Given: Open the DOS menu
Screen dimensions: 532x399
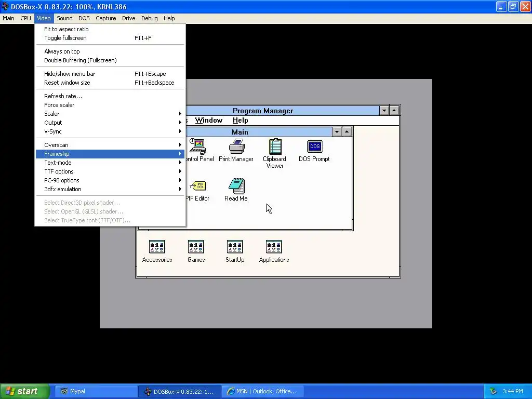Looking at the screenshot, I should (84, 18).
